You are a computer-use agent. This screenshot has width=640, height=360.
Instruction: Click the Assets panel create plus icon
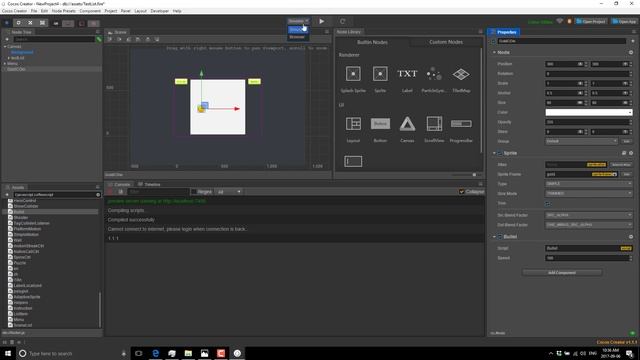click(x=7, y=195)
